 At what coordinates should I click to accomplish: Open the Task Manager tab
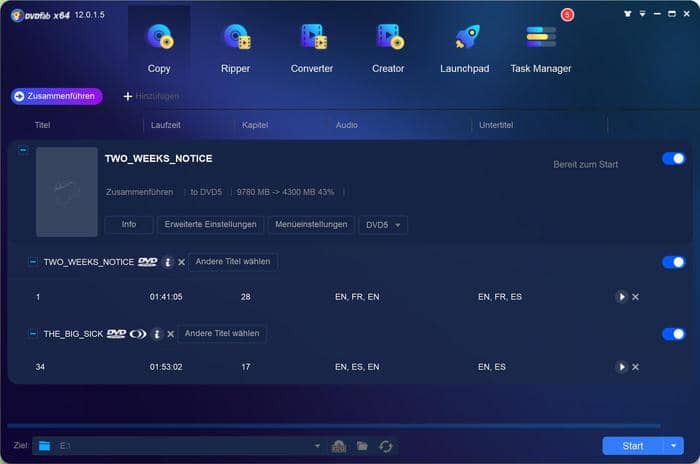[x=541, y=48]
